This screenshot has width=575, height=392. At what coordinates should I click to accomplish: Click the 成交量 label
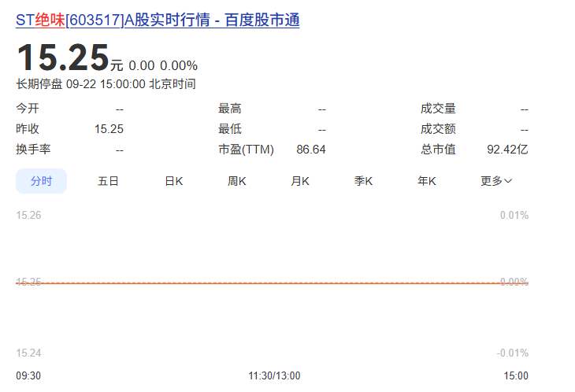pos(438,109)
